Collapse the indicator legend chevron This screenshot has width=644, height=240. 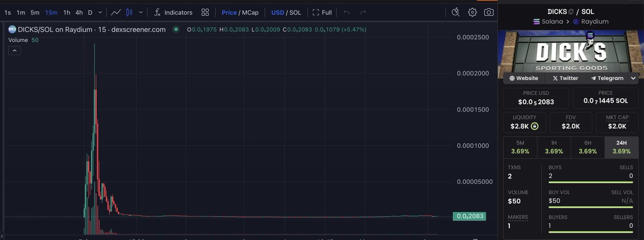[x=14, y=50]
